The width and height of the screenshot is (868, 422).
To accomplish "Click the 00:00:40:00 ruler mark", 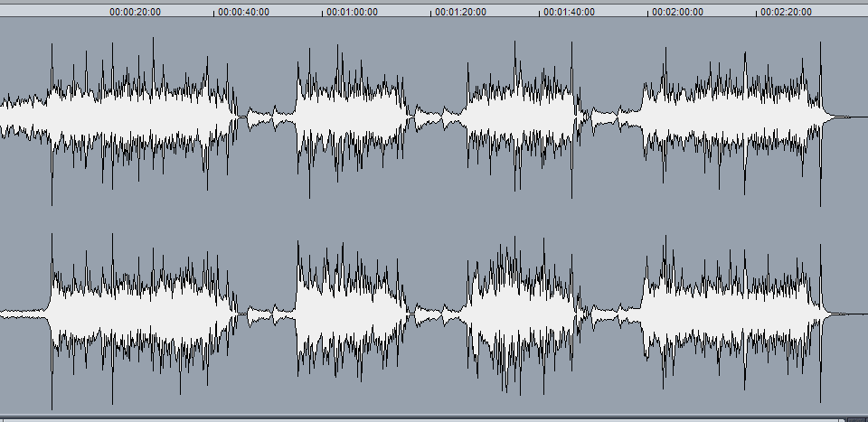I will pyautogui.click(x=243, y=12).
